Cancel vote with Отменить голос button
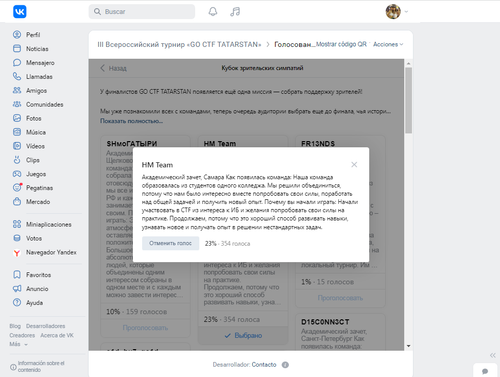 (170, 243)
